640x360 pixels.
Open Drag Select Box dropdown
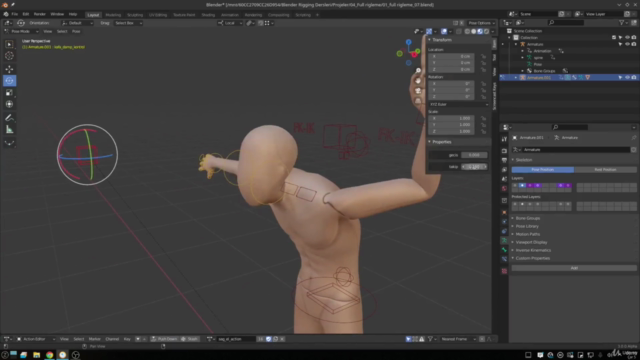[x=128, y=23]
